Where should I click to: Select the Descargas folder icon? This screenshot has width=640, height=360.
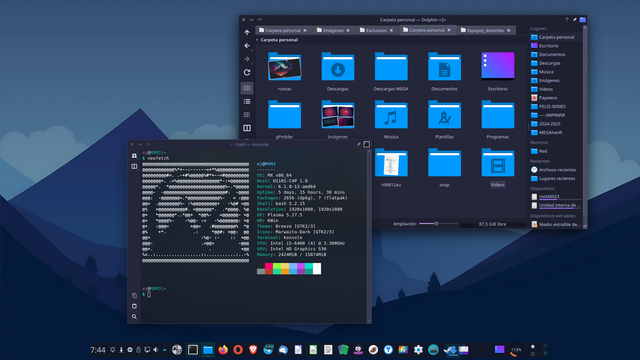point(338,67)
